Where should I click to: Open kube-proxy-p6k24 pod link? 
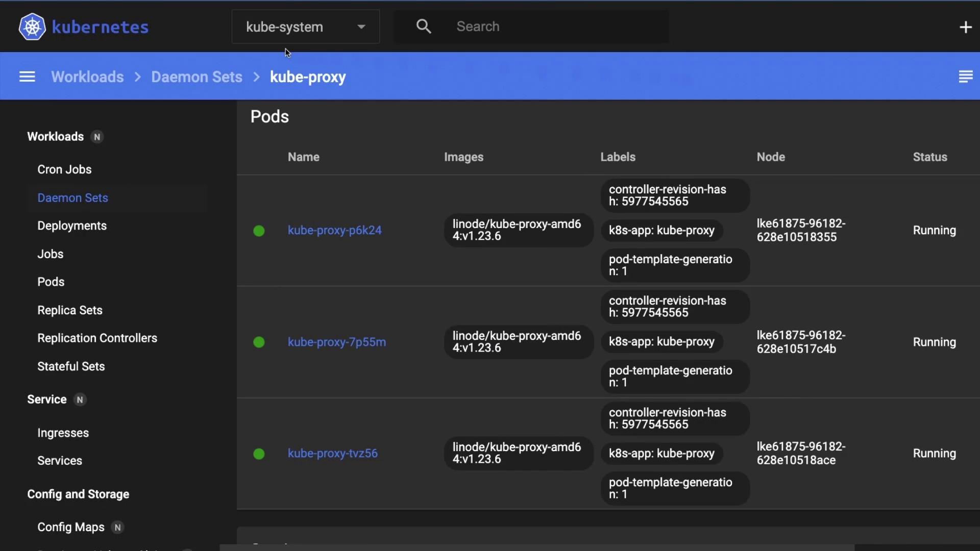pos(334,231)
